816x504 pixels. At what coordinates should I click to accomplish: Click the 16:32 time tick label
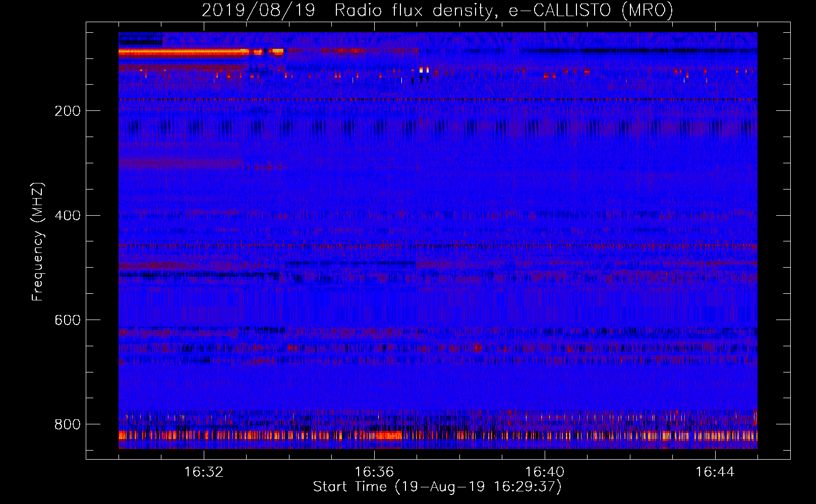click(x=204, y=472)
